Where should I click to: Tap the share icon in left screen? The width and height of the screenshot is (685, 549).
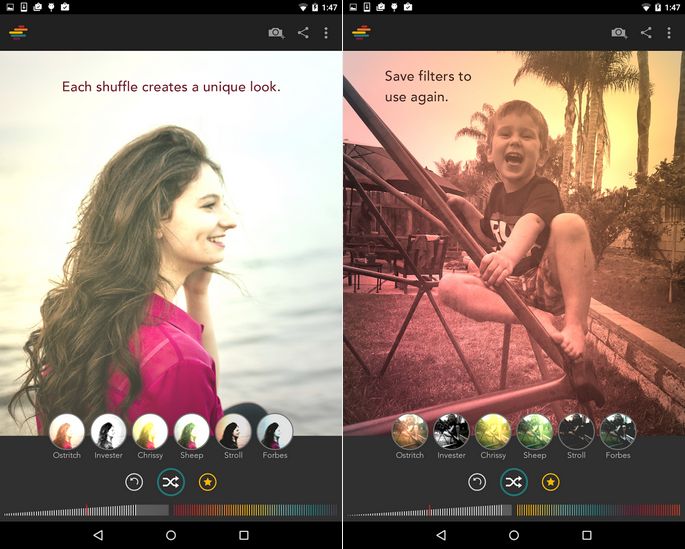point(303,33)
